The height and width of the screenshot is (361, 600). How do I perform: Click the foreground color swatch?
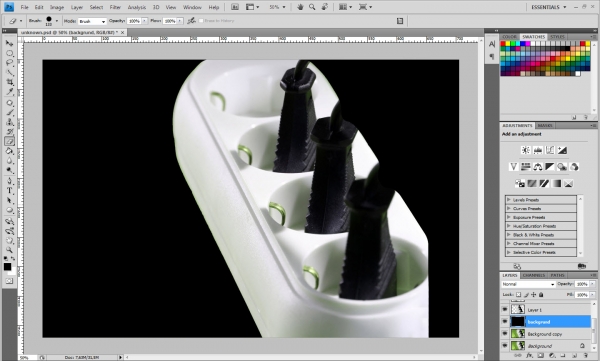click(7, 267)
